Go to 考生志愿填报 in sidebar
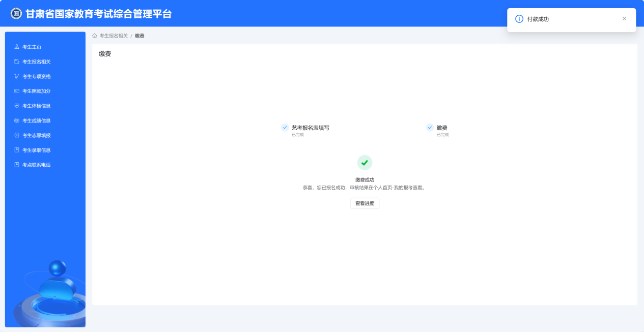 [x=36, y=135]
